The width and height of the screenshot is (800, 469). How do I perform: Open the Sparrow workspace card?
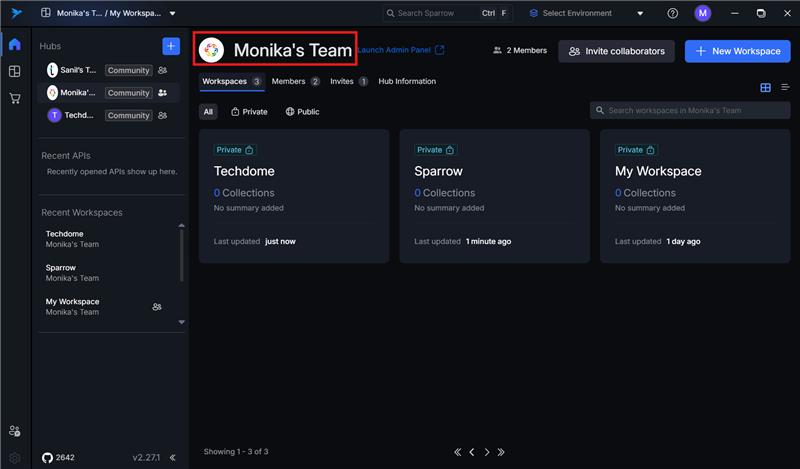[494, 196]
